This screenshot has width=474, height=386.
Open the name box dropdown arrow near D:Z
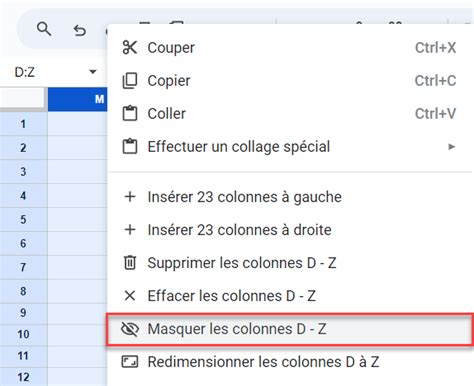[x=93, y=71]
